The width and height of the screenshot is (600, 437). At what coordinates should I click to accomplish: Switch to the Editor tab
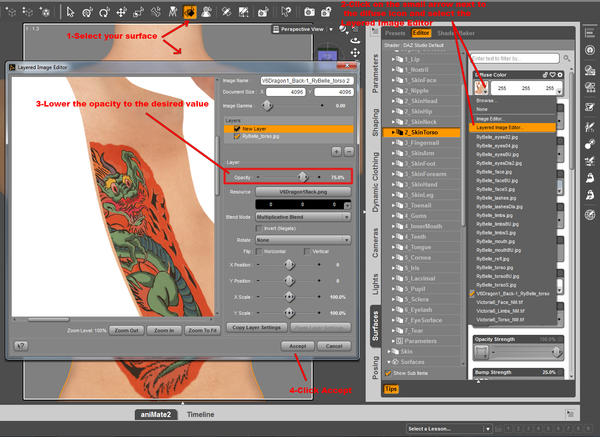(x=421, y=33)
